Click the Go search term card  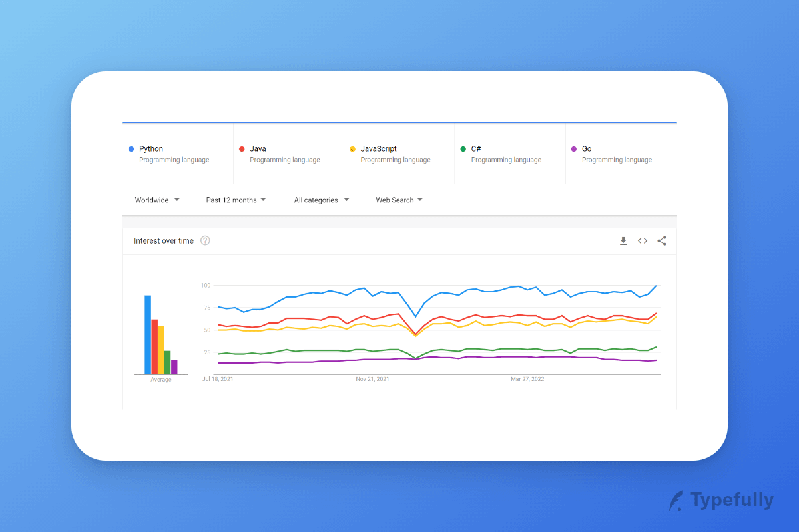[x=620, y=154]
